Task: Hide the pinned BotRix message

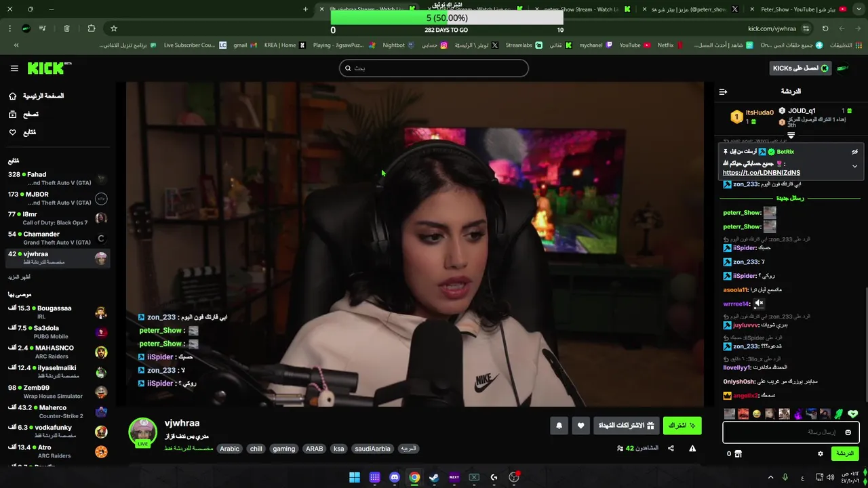Action: click(x=854, y=152)
